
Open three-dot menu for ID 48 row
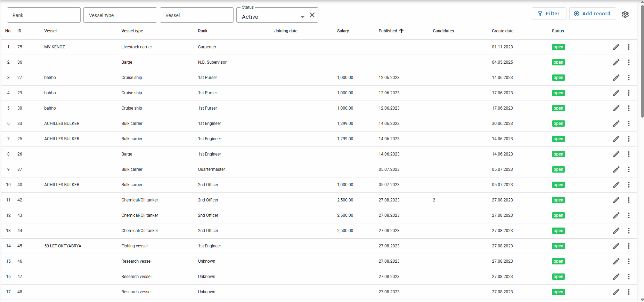tap(628, 292)
